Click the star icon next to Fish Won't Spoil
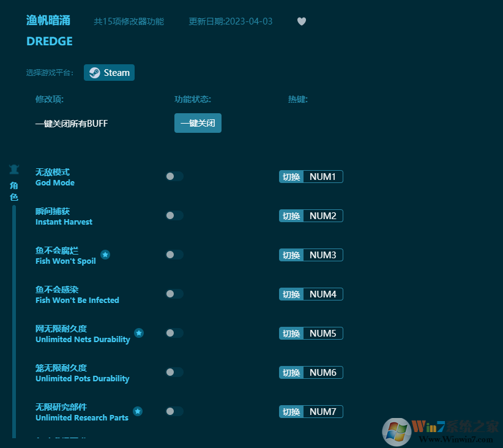This screenshot has width=503, height=448. click(x=105, y=255)
